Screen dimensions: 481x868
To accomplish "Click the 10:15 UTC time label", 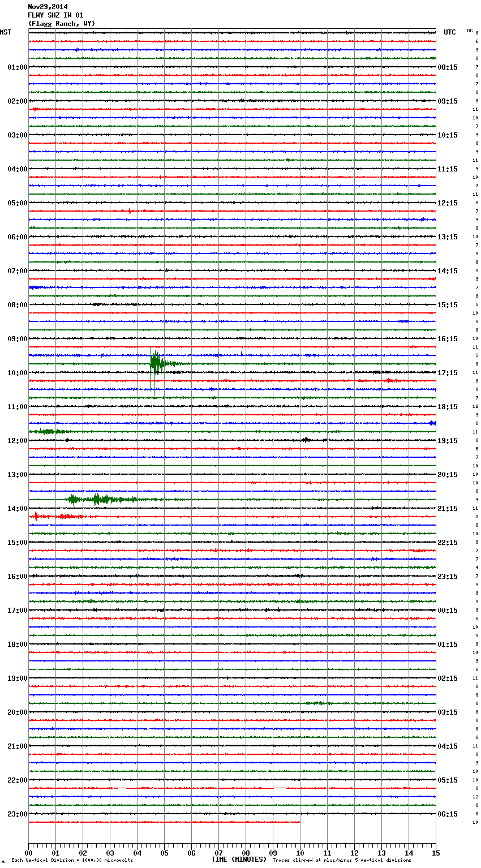I will click(448, 135).
